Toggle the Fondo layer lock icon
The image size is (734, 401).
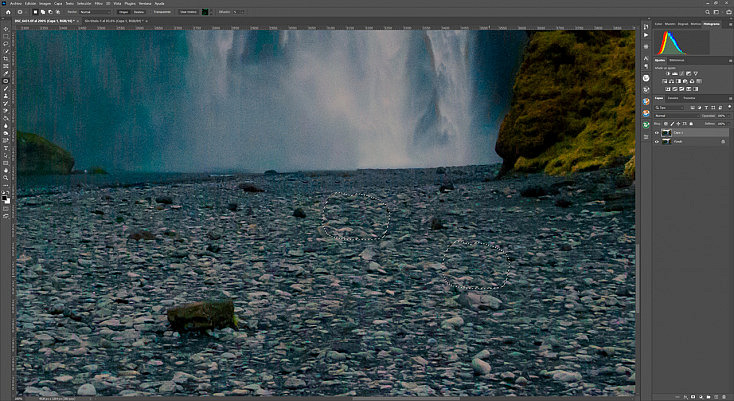coord(723,141)
